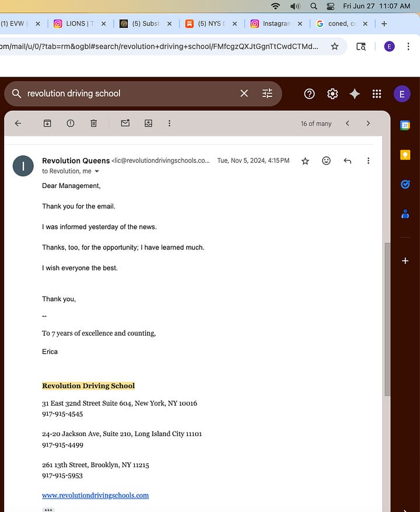The image size is (420, 512).
Task: Add emoji reaction to message
Action: tap(326, 161)
